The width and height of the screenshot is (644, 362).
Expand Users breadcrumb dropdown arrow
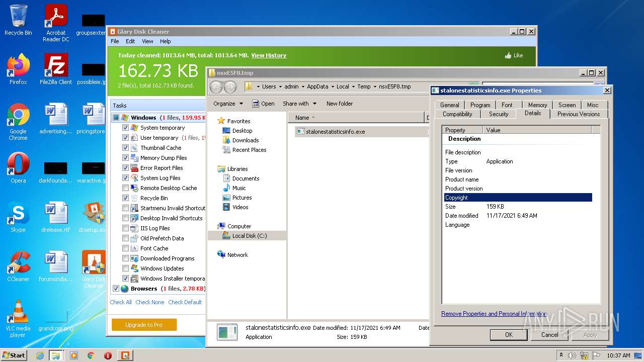tap(280, 86)
